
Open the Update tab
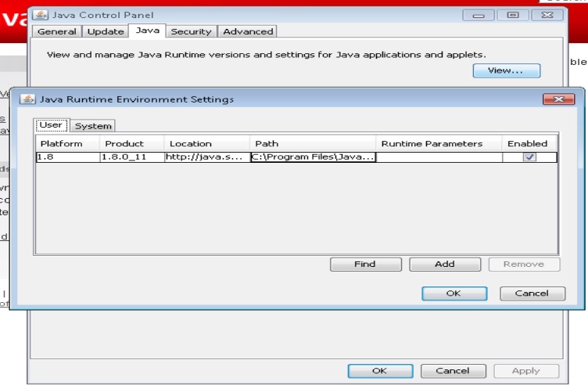[106, 31]
